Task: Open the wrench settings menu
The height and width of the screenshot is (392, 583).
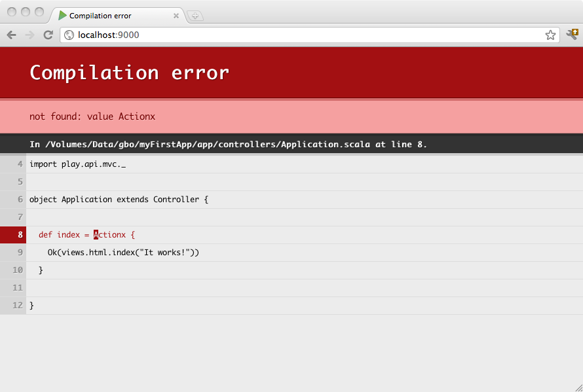Action: point(572,35)
